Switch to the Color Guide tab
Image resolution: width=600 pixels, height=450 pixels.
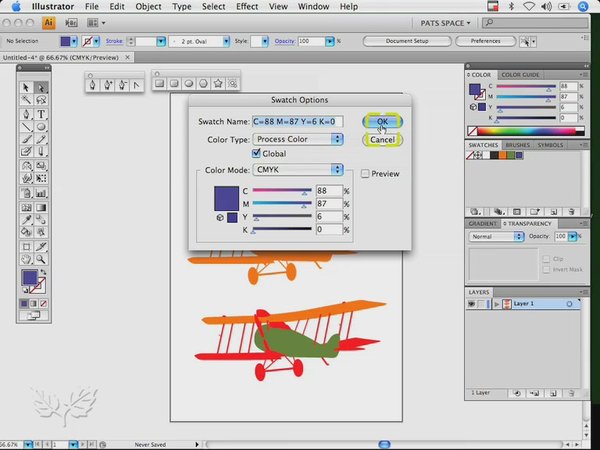[x=520, y=75]
